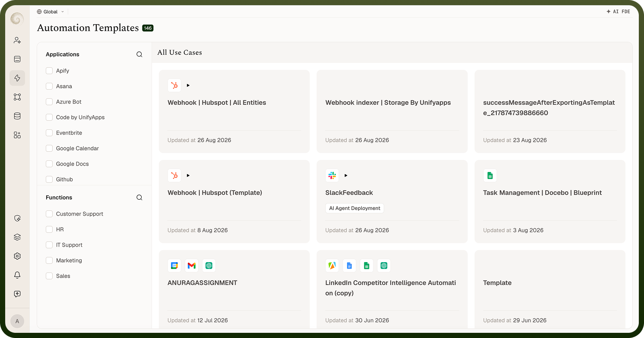
Task: Open the user sparkle icon in sidebar
Action: tap(17, 40)
